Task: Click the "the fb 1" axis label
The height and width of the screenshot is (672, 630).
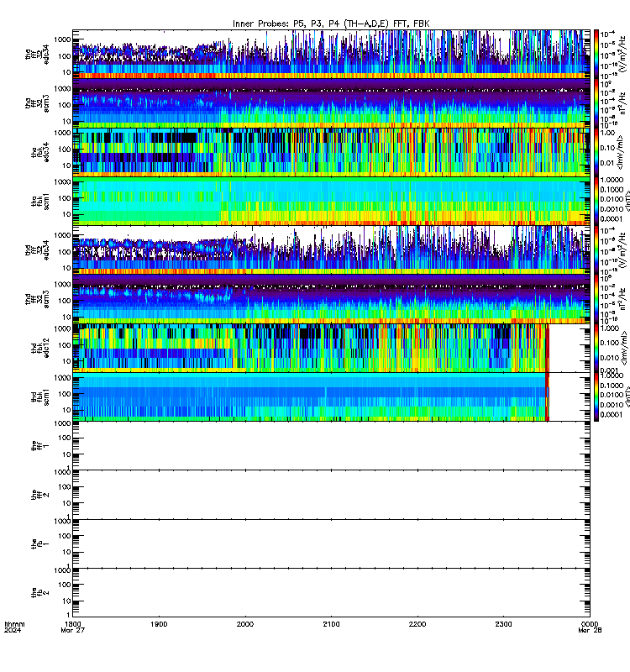Action: pos(40,543)
